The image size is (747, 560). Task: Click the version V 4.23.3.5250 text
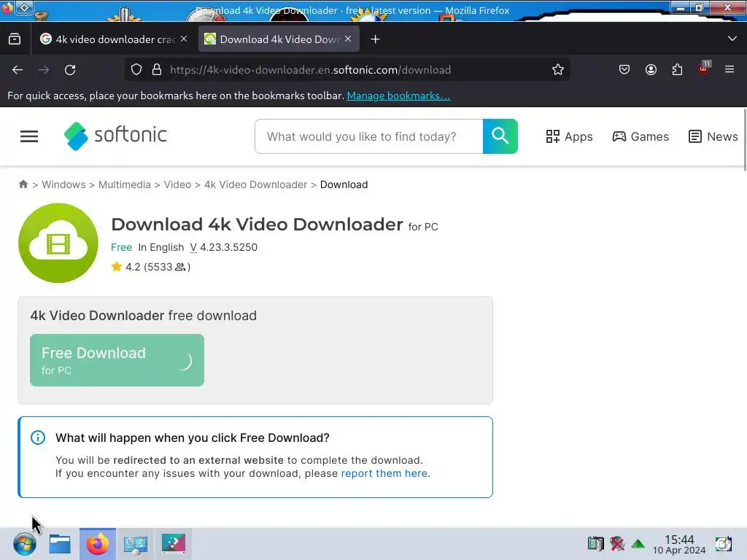tap(223, 248)
